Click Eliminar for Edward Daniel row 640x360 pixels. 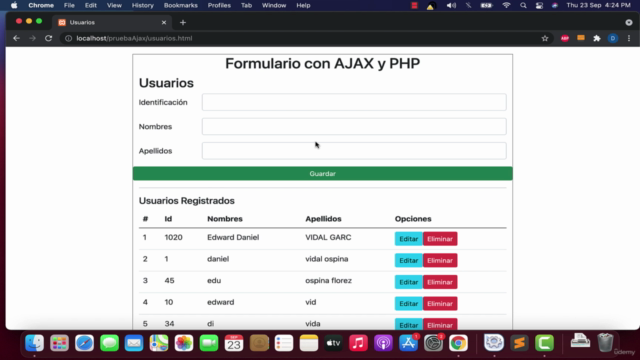point(440,239)
